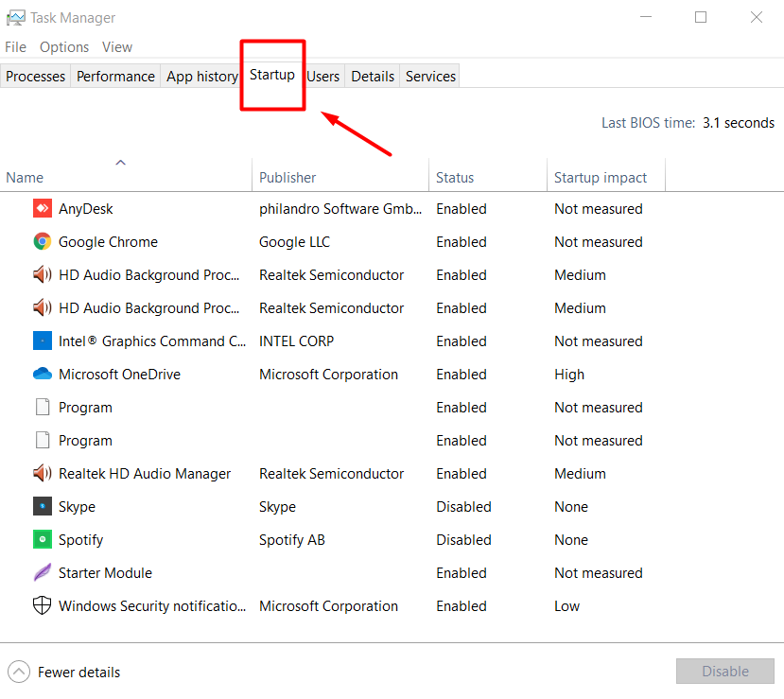The width and height of the screenshot is (784, 699).
Task: Select the Intel Graphics Command entry name
Action: [x=152, y=341]
